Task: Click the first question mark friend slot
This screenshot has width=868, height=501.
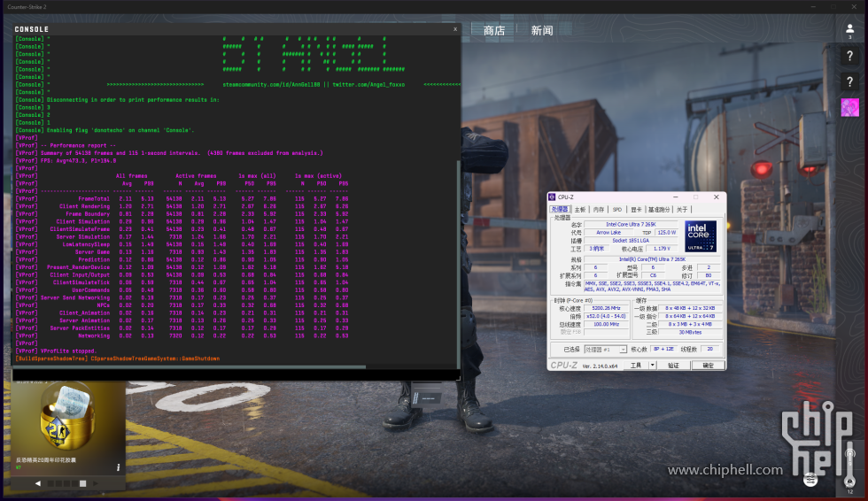Action: 849,56
